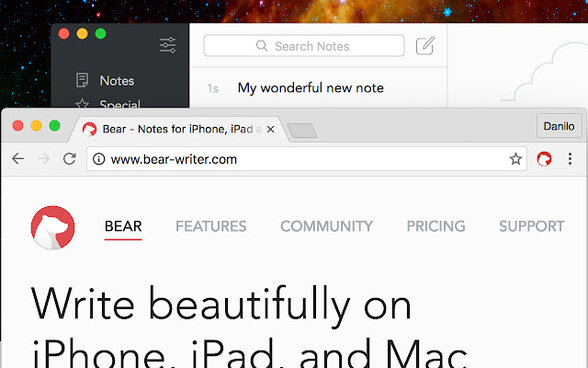Image resolution: width=588 pixels, height=368 pixels.
Task: Click the Notes sidebar page icon
Action: click(x=82, y=80)
